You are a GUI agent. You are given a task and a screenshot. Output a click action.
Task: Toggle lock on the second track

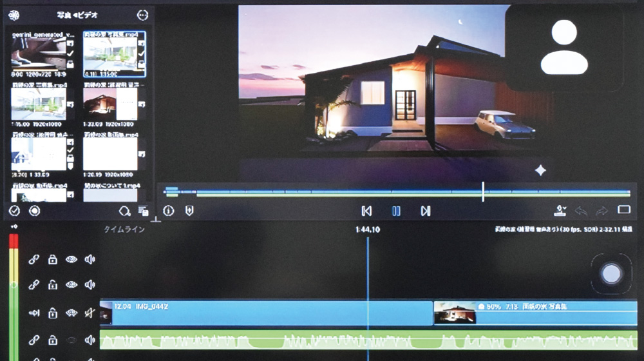53,284
